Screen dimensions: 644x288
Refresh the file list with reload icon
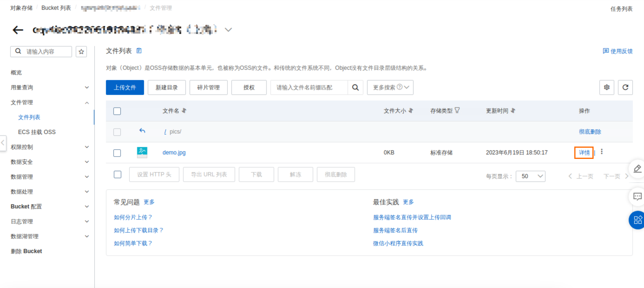(x=625, y=87)
